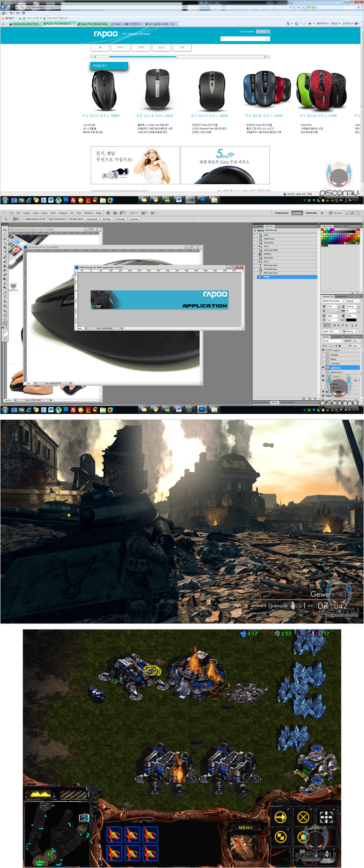
Task: Open 무선 레이저 마우스 7800P product link
Action: [101, 116]
